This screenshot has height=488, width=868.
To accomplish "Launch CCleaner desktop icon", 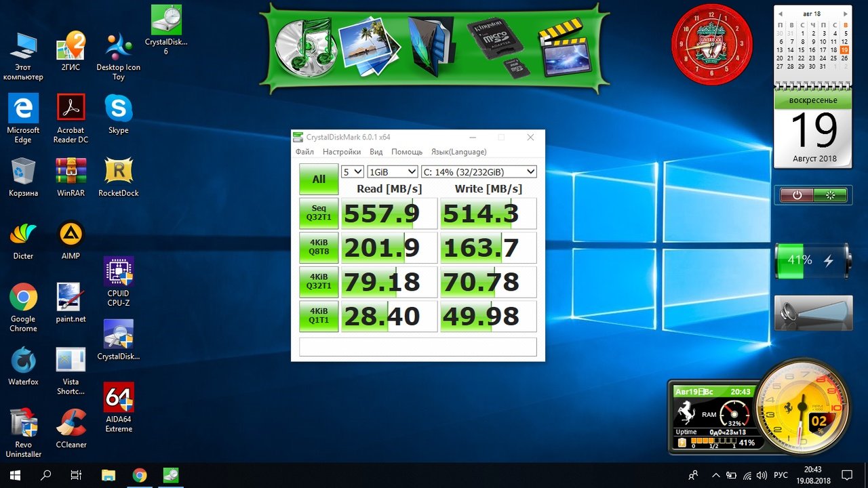I will tap(71, 428).
